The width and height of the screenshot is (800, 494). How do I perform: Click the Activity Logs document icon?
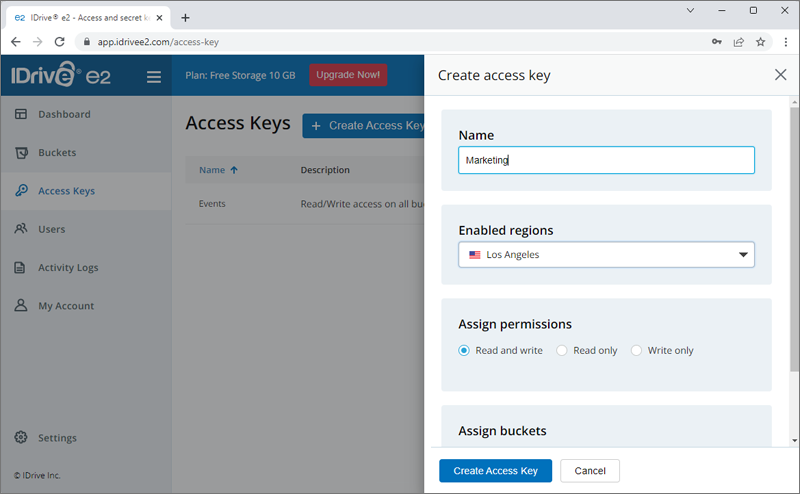click(20, 267)
